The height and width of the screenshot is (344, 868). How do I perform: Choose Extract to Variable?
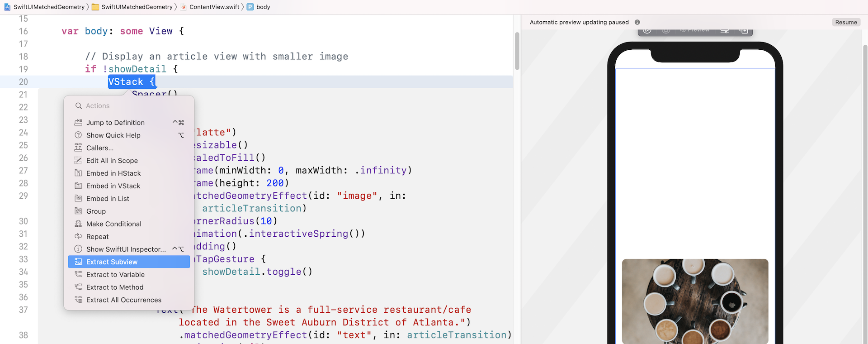tap(129, 275)
